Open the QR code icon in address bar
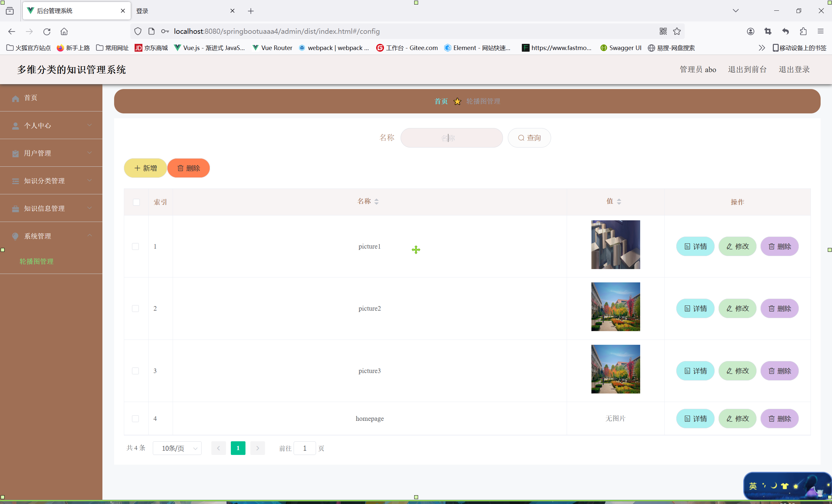 coord(663,32)
